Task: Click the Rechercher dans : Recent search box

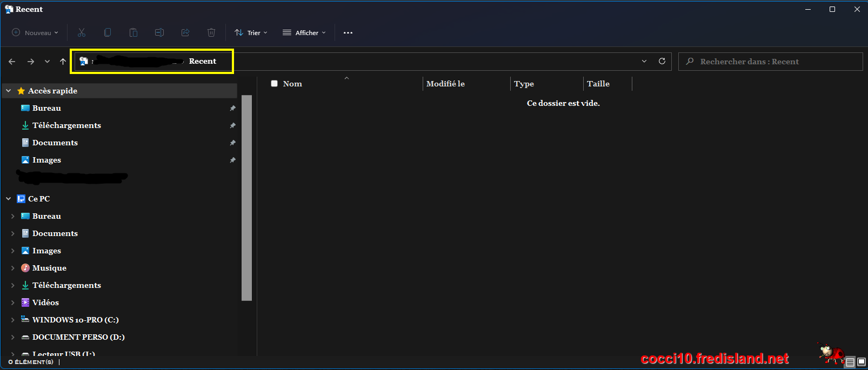Action: click(x=771, y=62)
